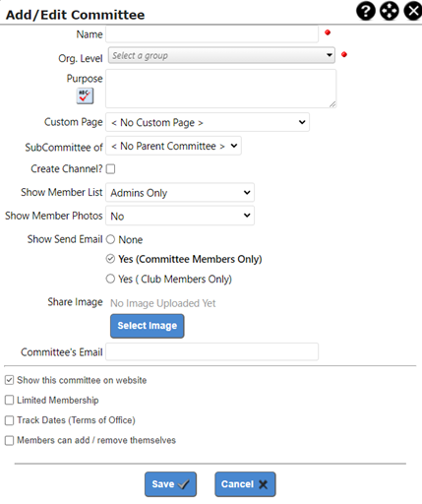Open the SubCommittee of dropdown
This screenshot has height=504, width=422.
tap(173, 146)
